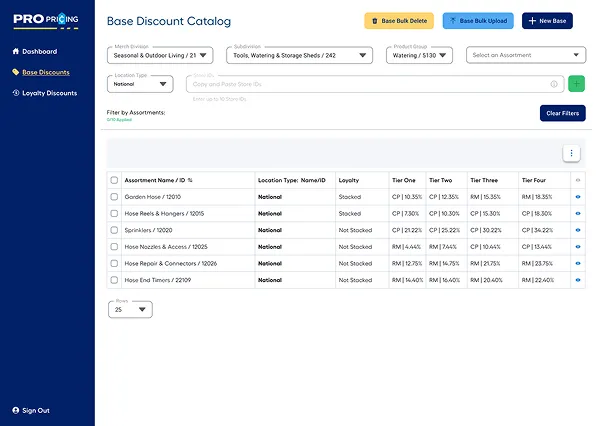Click the green plus add-store button
The width and height of the screenshot is (599, 426).
[x=576, y=84]
